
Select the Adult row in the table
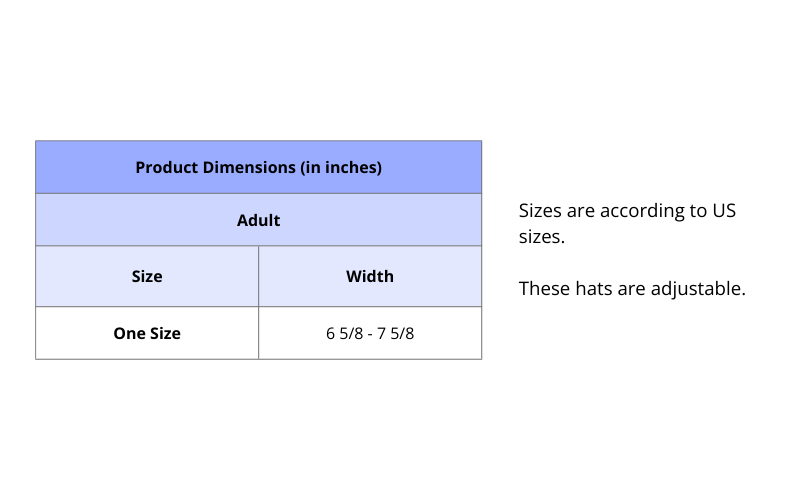tap(258, 220)
